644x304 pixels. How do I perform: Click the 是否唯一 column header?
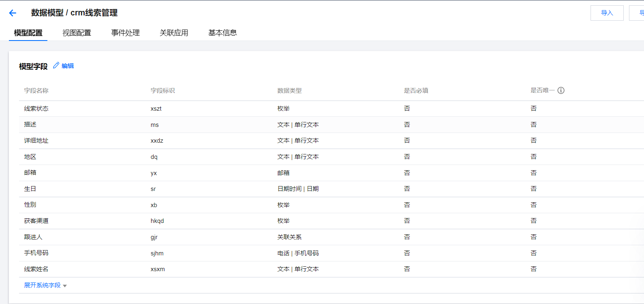coord(543,90)
